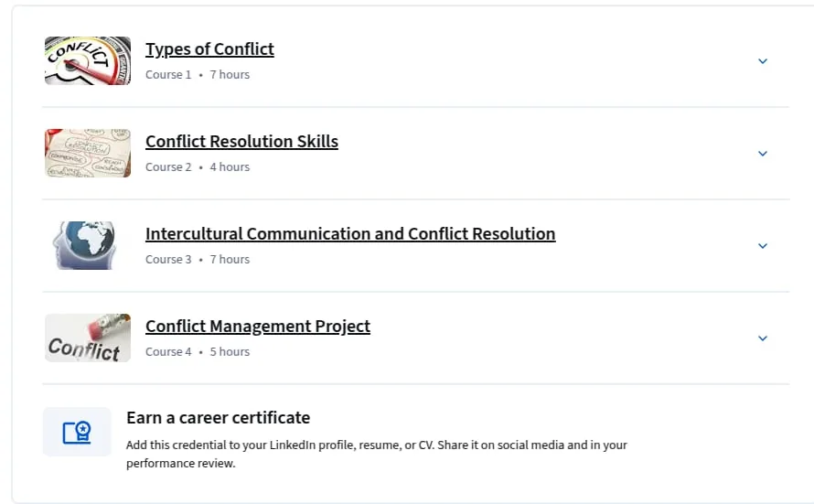
Task: Open the Types of Conflict link
Action: click(209, 48)
